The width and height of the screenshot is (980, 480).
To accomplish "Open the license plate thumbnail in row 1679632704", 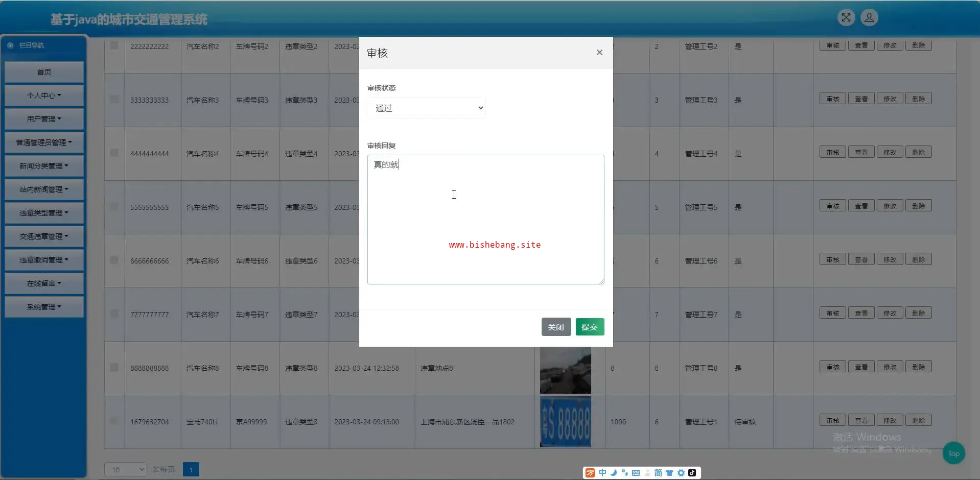I will pos(566,422).
